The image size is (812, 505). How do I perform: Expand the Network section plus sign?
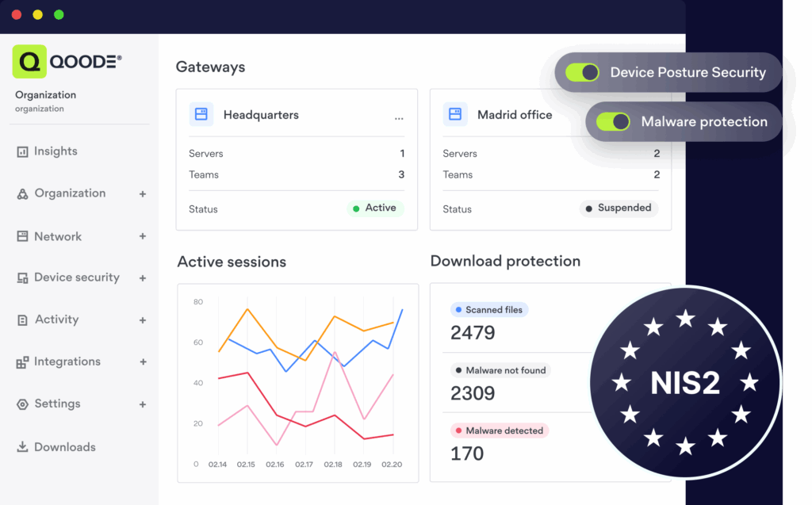143,236
